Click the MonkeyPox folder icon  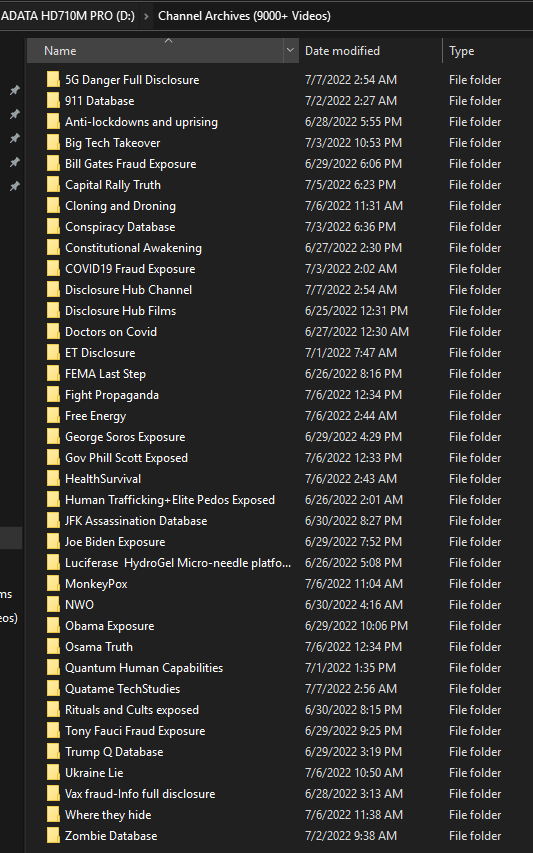[x=53, y=584]
